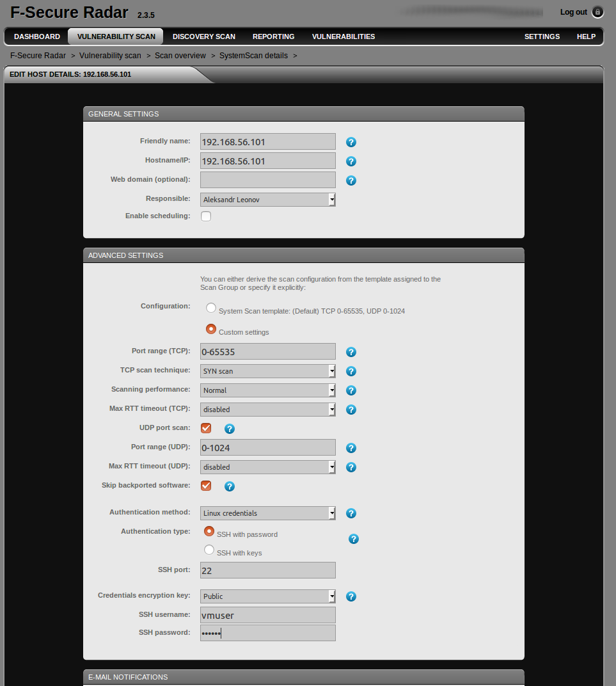This screenshot has height=686, width=616.
Task: Follow SystemScan details breadcrumb link
Action: pyautogui.click(x=253, y=56)
